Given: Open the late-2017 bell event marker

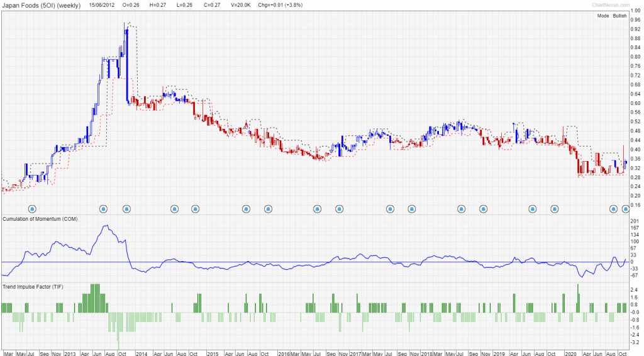Looking at the screenshot, I should (x=411, y=209).
